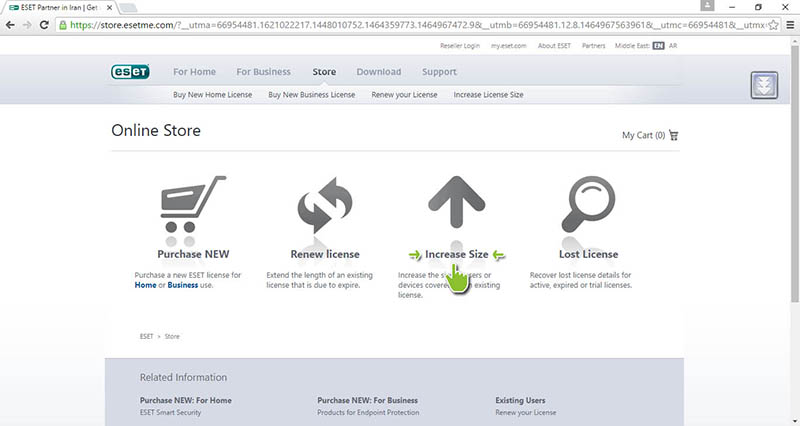Click the Reseller Login link
Screen dimensions: 800x426
coord(460,45)
